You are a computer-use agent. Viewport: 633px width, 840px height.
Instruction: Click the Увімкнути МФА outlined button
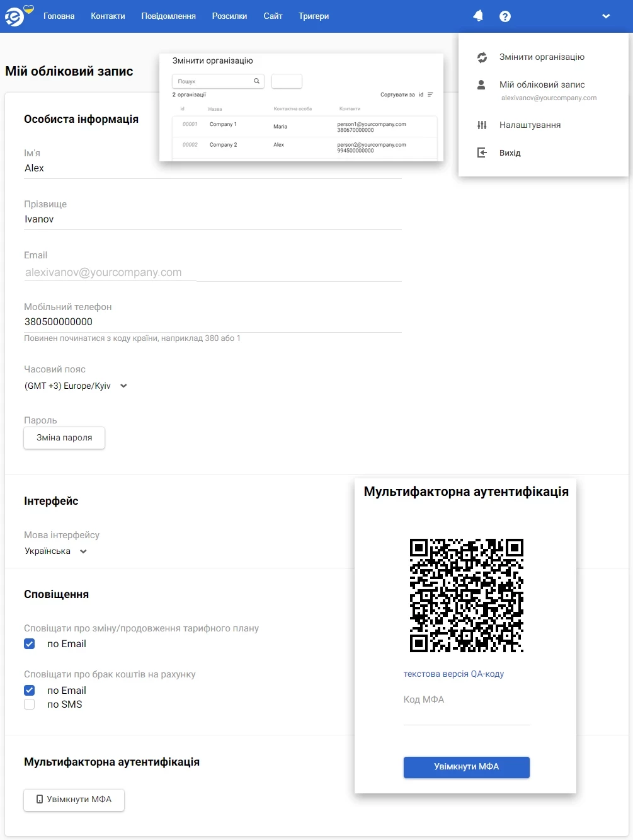(74, 800)
